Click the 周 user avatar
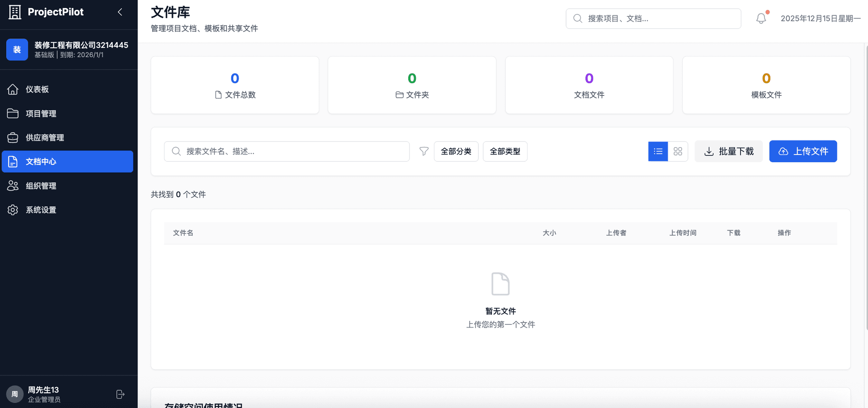 point(14,394)
